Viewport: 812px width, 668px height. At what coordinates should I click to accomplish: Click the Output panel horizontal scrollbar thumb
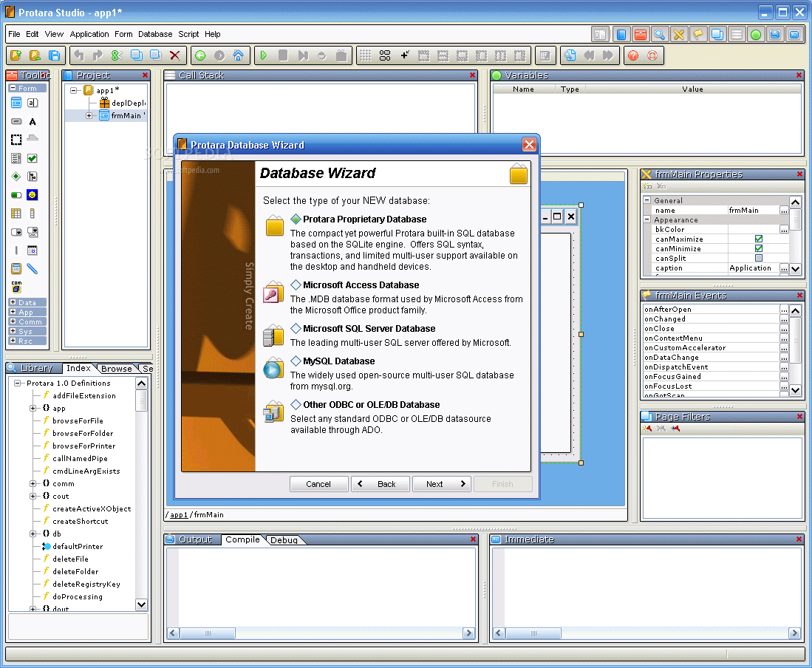(208, 633)
